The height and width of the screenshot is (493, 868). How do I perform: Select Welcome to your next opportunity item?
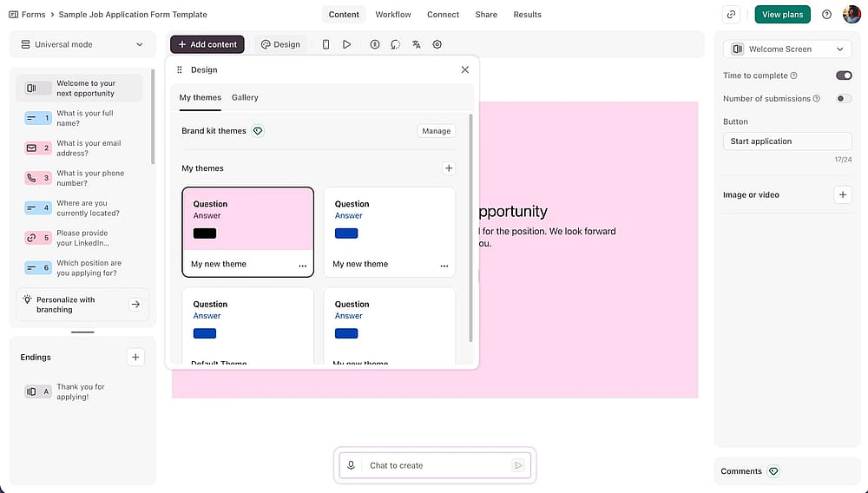click(x=79, y=88)
